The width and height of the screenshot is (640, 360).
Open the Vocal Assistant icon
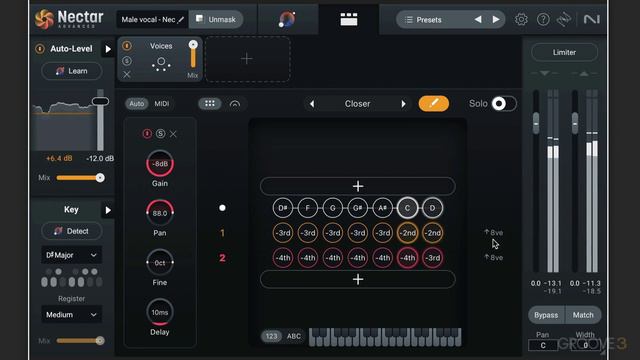(287, 19)
